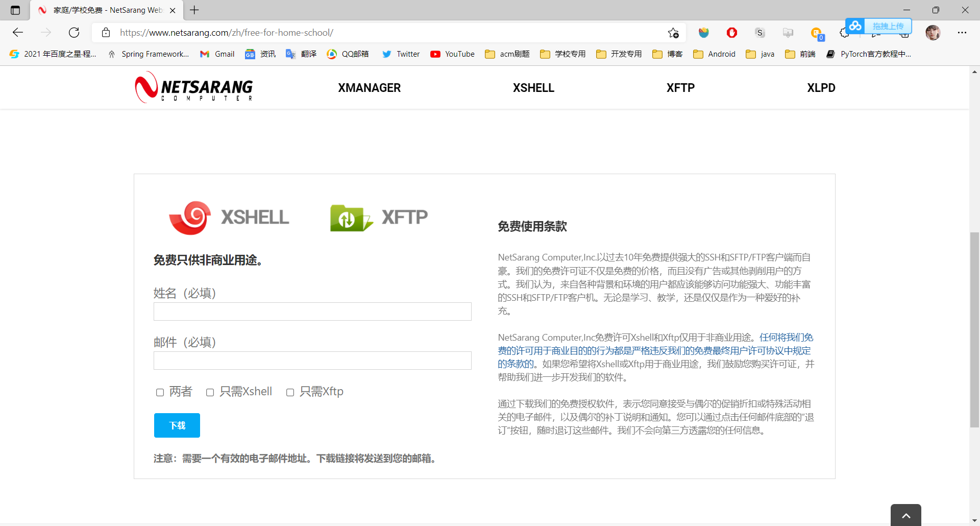Image resolution: width=980 pixels, height=526 pixels.
Task: Click the NetSarang Computer logo
Action: 193,87
